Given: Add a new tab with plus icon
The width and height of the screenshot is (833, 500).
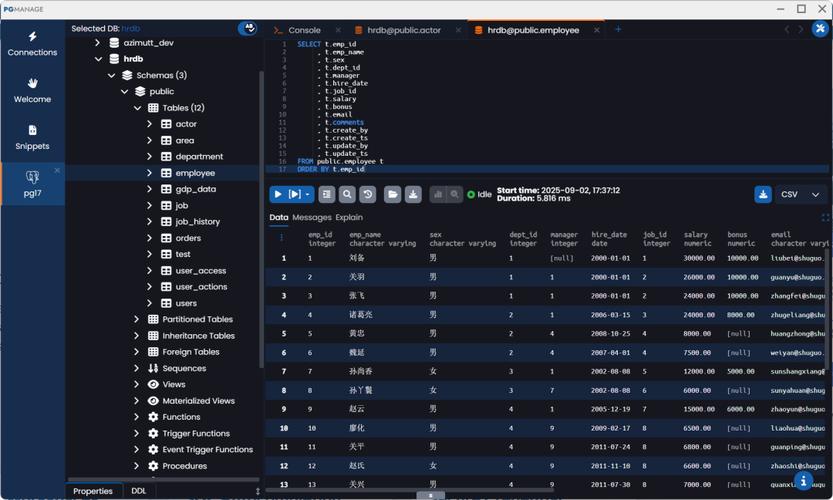Looking at the screenshot, I should pos(618,30).
